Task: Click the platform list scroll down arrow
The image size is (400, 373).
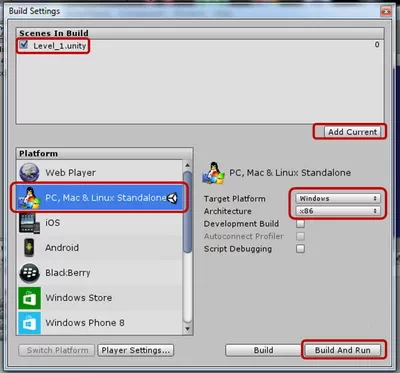Action: [187, 329]
